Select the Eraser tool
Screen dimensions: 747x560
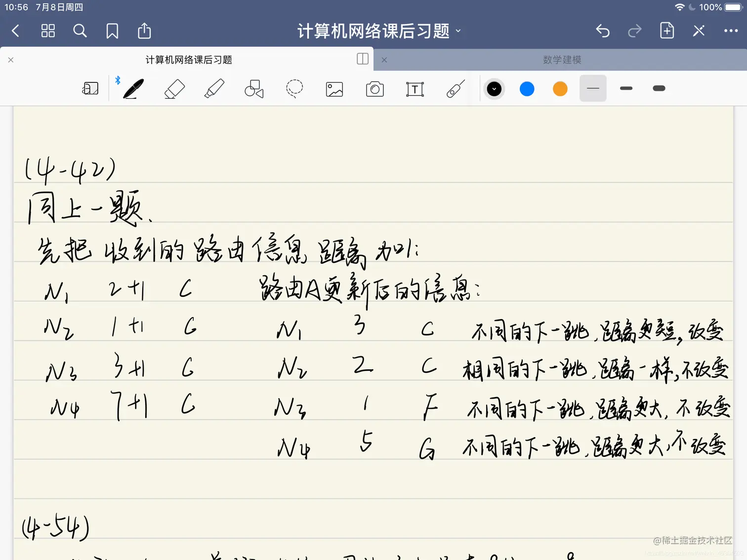point(173,88)
